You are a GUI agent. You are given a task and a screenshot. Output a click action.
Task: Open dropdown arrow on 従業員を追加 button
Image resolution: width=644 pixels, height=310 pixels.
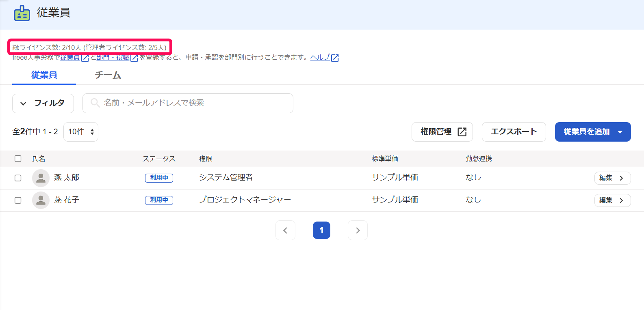point(620,132)
